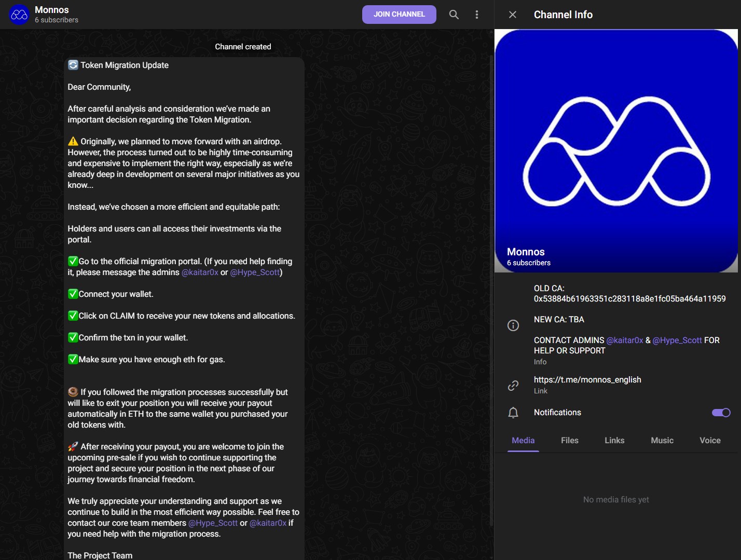Click the Monnos channel avatar in header
Viewport: 741px width, 560px height.
click(19, 15)
